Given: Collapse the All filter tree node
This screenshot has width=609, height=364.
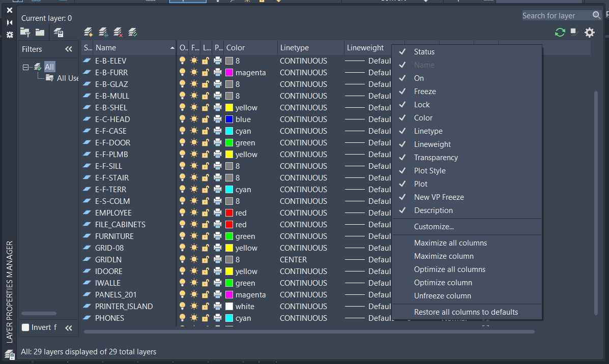Looking at the screenshot, I should (25, 67).
